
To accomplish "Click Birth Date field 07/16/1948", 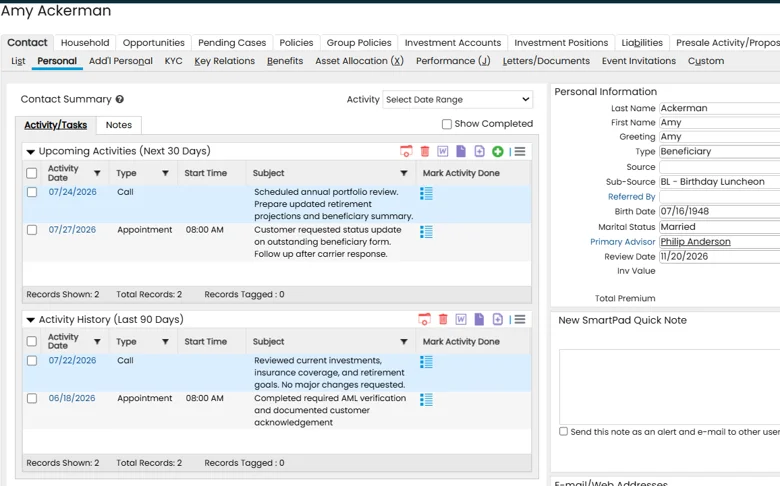I will tap(719, 211).
